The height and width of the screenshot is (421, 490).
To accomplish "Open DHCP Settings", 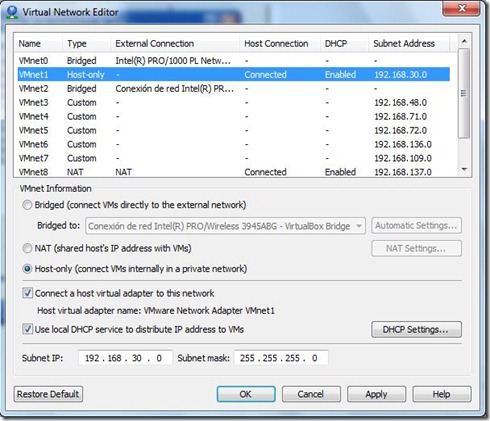I will [x=416, y=329].
